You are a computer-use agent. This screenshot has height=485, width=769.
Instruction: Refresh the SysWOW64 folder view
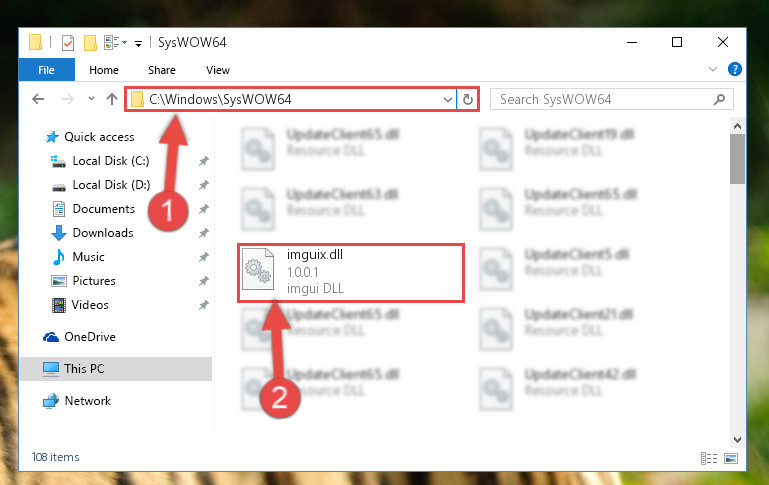(x=468, y=100)
